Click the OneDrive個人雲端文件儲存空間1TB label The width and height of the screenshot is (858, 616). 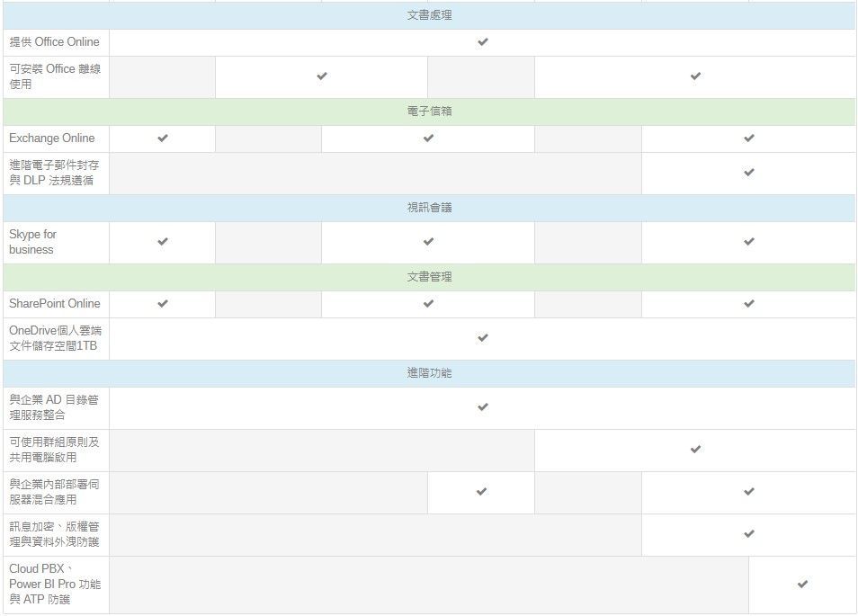click(55, 338)
